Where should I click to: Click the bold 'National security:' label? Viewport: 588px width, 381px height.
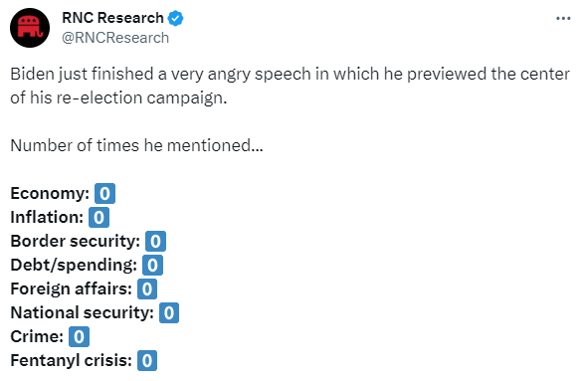coord(83,313)
